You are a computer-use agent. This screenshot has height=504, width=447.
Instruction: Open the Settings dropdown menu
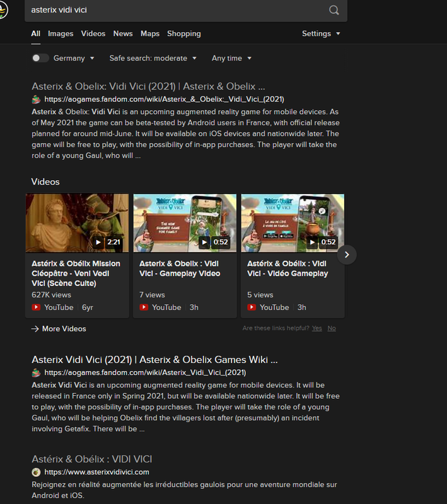321,33
